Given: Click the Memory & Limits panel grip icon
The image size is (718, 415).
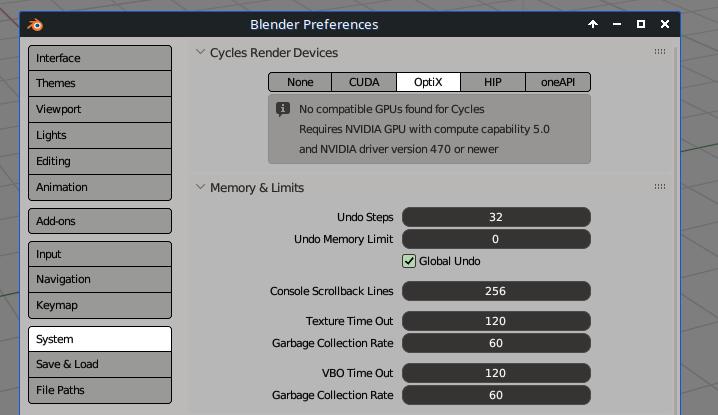Looking at the screenshot, I should [660, 187].
